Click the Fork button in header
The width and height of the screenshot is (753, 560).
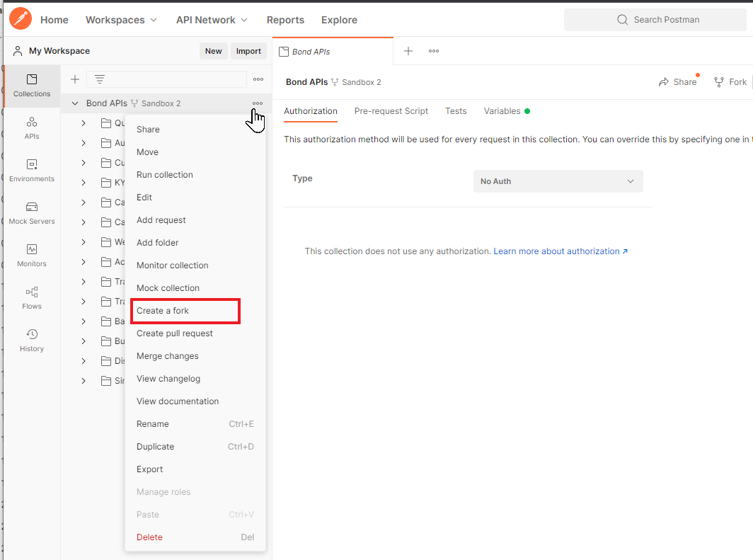(730, 82)
